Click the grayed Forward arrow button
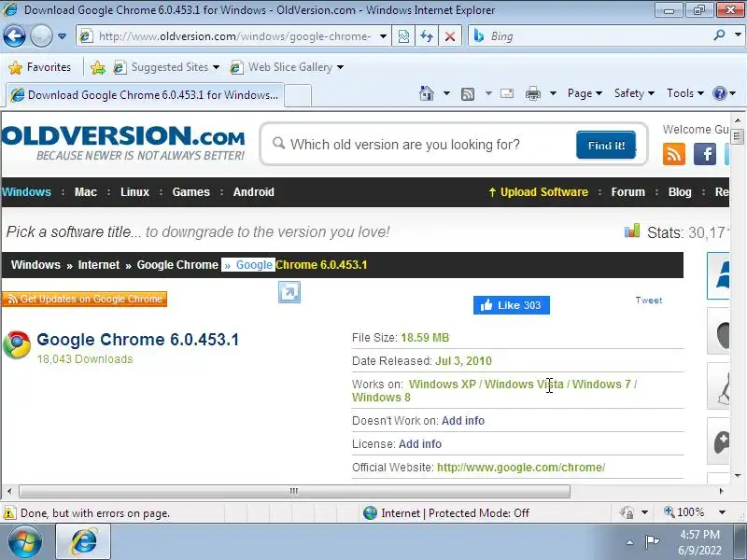The image size is (747, 560). pyautogui.click(x=41, y=35)
